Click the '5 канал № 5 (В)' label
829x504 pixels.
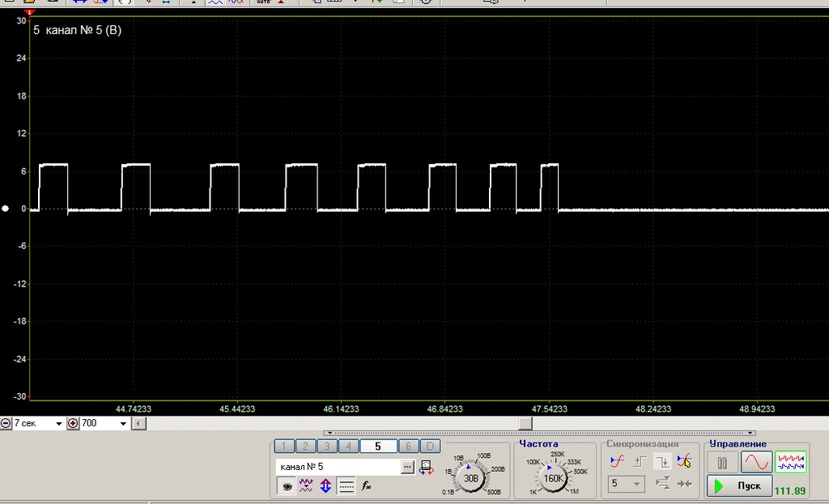pyautogui.click(x=77, y=30)
